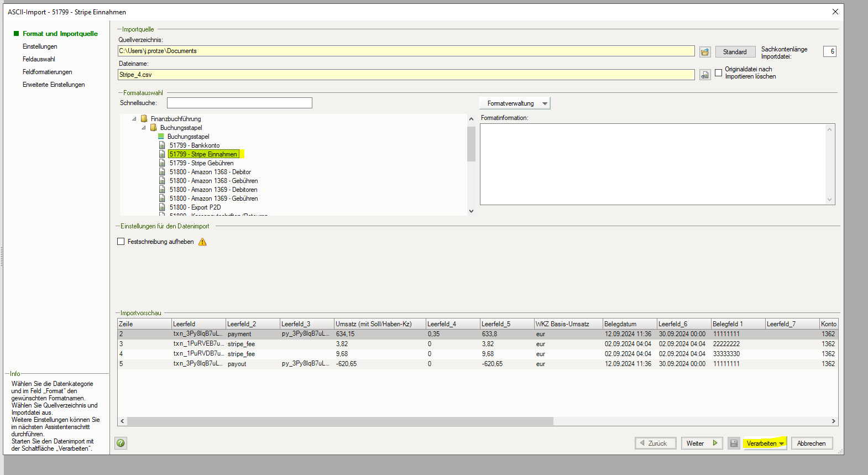Click the file select icon beside Dateiname
868x475 pixels.
pos(704,75)
